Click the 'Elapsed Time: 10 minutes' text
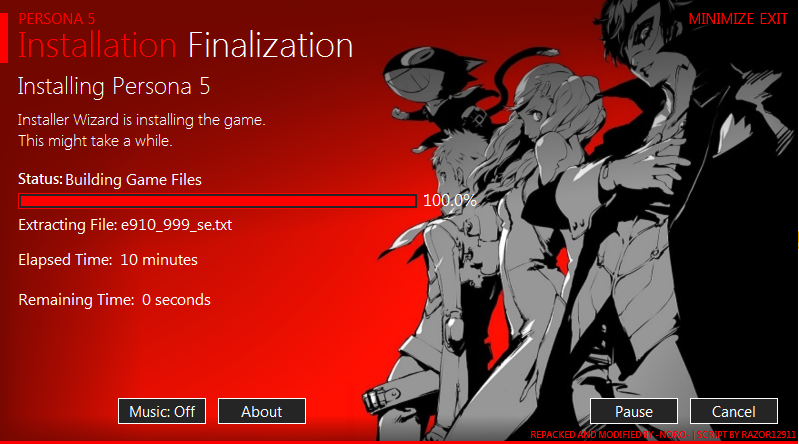The image size is (799, 444). tap(108, 260)
